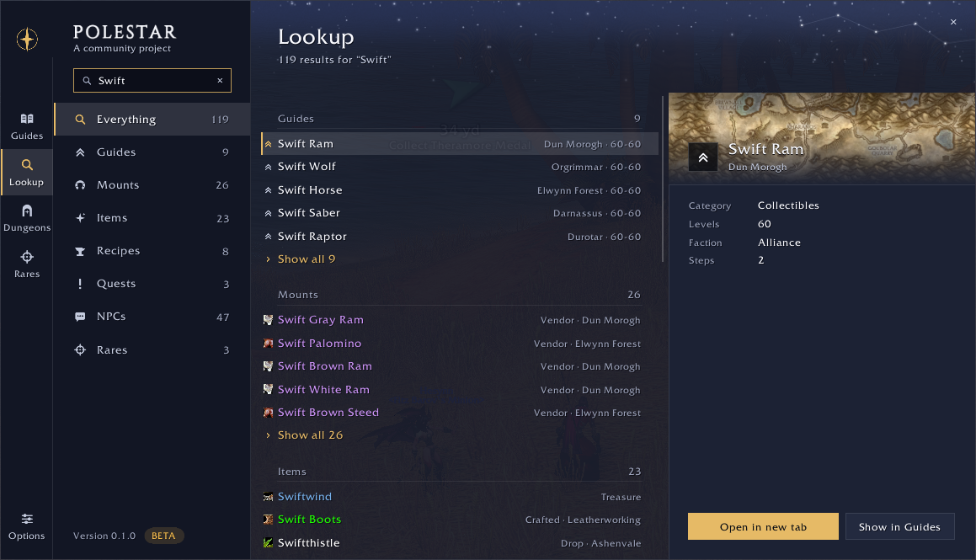Select the Swift Saber guide result
Screen dimensions: 976x560
[459, 213]
